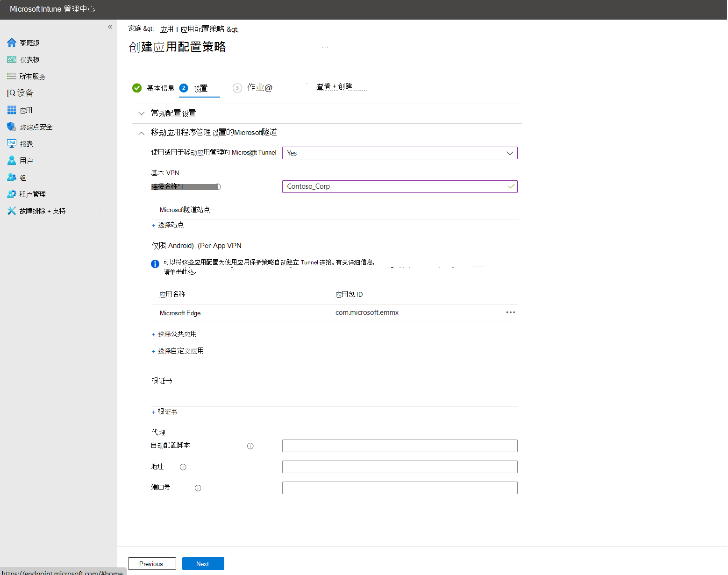Viewport: 728px width, 575px height.
Task: Click the Home icon in sidebar
Action: click(12, 43)
